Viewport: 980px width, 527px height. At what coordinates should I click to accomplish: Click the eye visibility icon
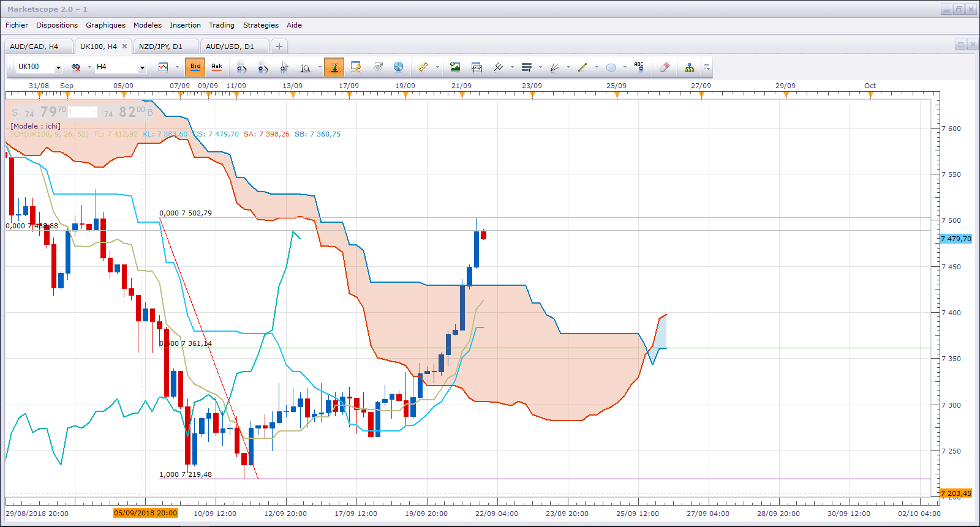378,67
